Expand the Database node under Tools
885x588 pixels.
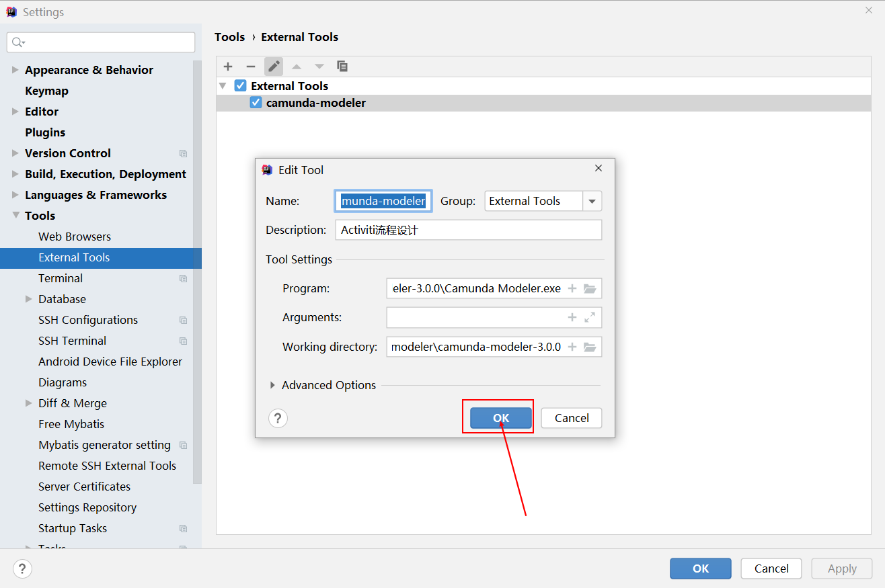(x=29, y=299)
